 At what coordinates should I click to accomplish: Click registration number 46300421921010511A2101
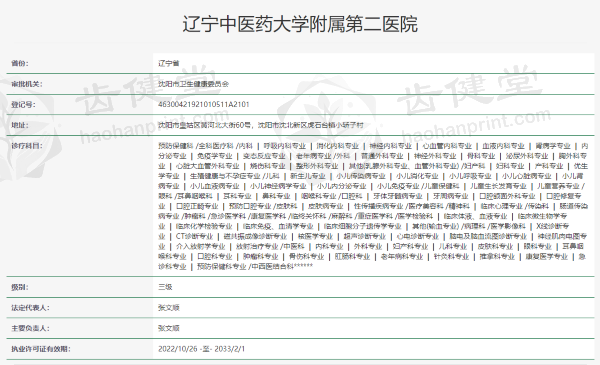point(204,104)
